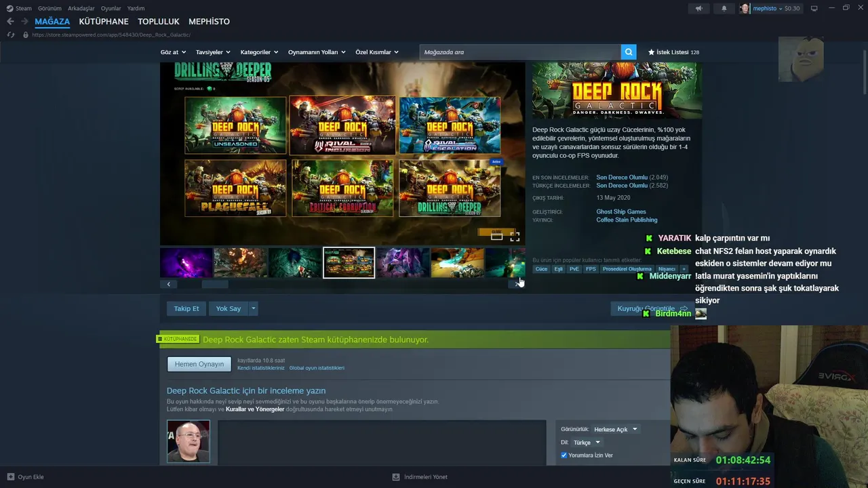Open Global oyun istatistikleri link
Image resolution: width=868 pixels, height=488 pixels.
[x=317, y=368]
